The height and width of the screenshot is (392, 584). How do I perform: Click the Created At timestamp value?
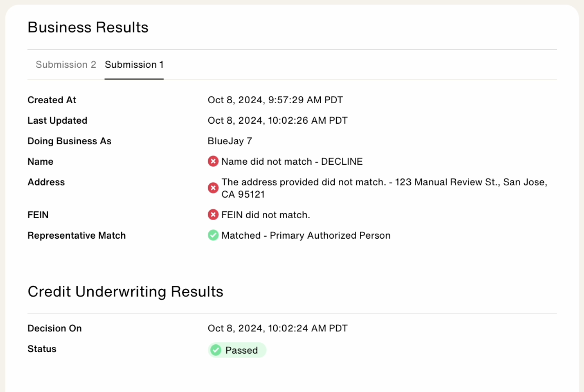coord(275,100)
